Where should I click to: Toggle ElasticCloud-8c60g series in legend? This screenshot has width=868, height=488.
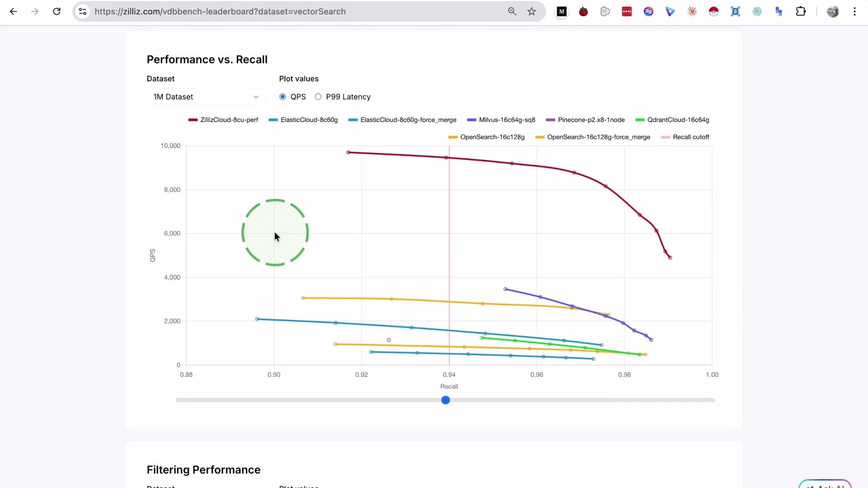click(x=303, y=120)
